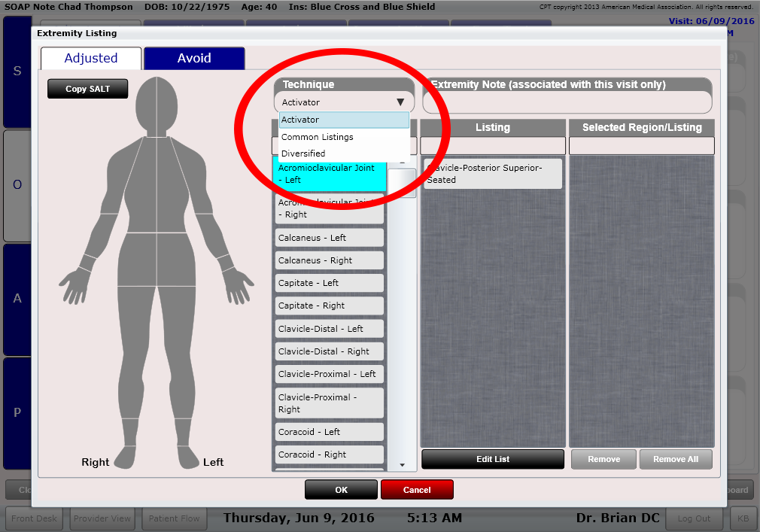Click the head of the body diagram

156,98
